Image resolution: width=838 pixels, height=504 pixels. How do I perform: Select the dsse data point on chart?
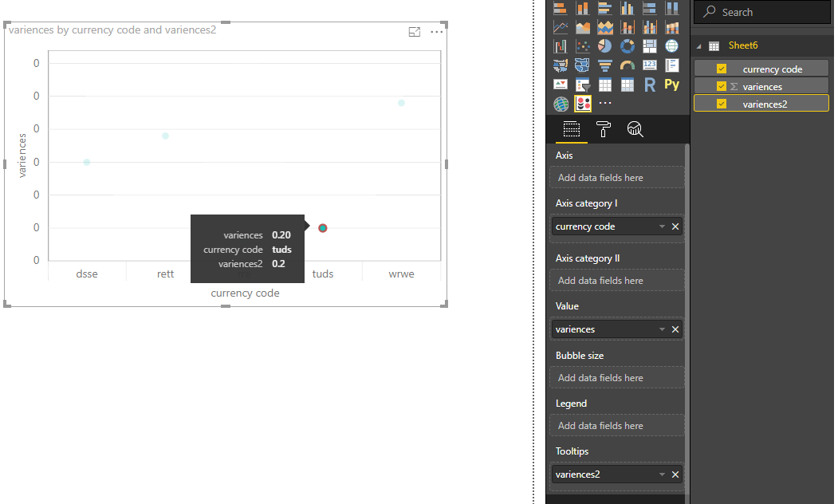pyautogui.click(x=87, y=162)
